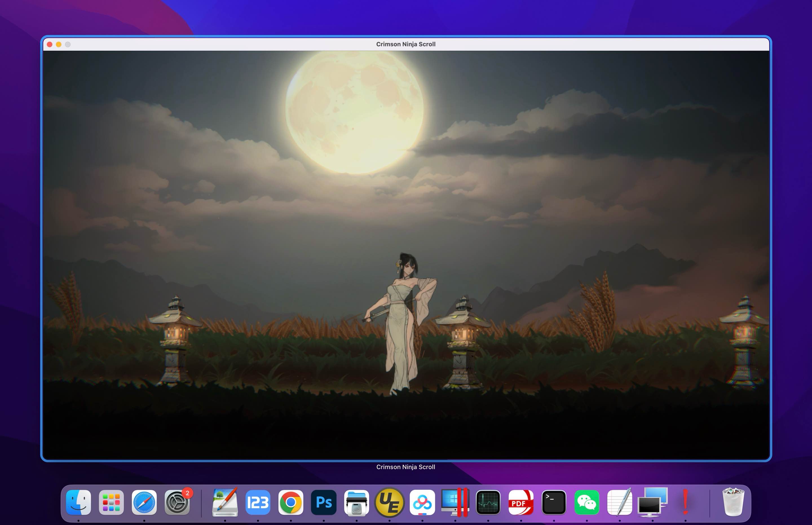812x525 pixels.
Task: Open Terminal from the Dock
Action: (554, 502)
